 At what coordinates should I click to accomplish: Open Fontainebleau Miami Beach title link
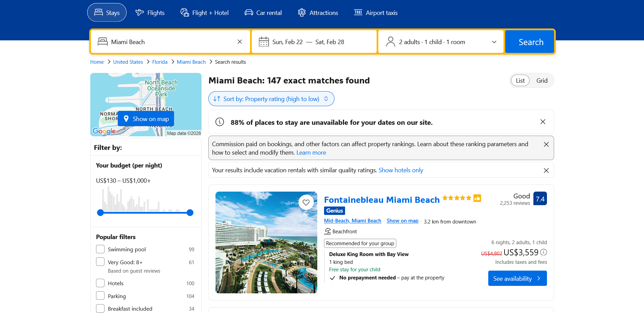pyautogui.click(x=382, y=200)
